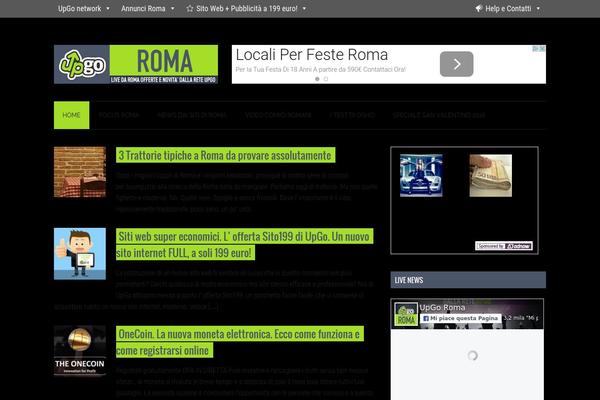The image size is (600, 400).
Task: Click the LIVE NEWS section header
Action: click(468, 280)
